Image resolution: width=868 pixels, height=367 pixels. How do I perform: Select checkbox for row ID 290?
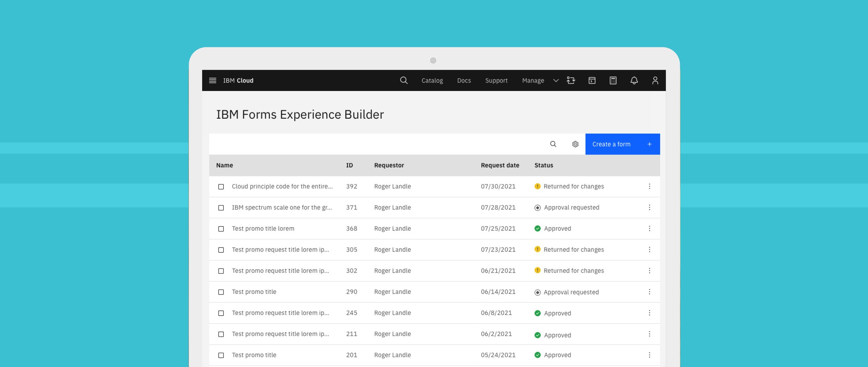221,292
